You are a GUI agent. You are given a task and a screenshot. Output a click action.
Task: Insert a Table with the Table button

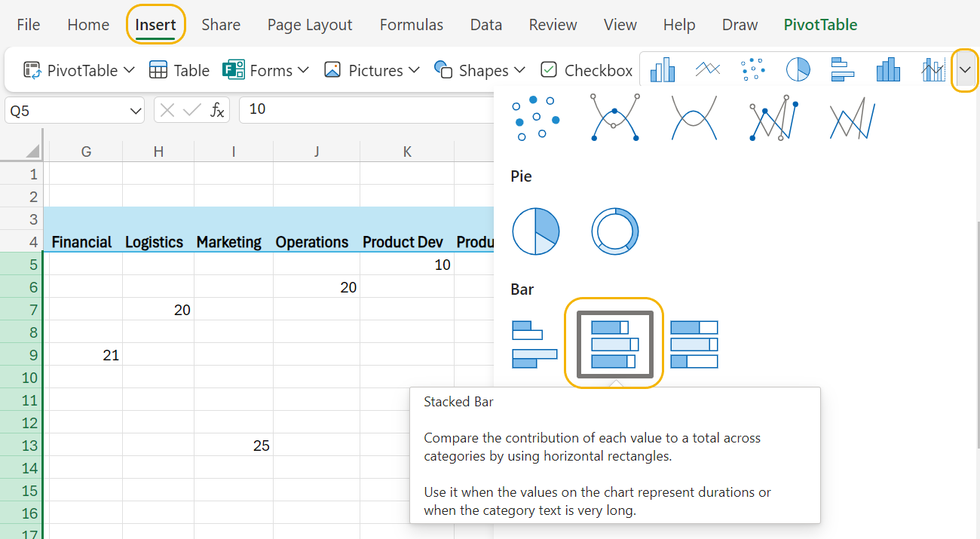(179, 69)
